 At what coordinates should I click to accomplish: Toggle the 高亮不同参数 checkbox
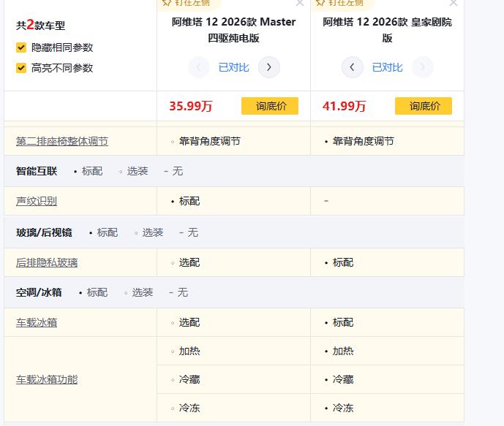21,68
